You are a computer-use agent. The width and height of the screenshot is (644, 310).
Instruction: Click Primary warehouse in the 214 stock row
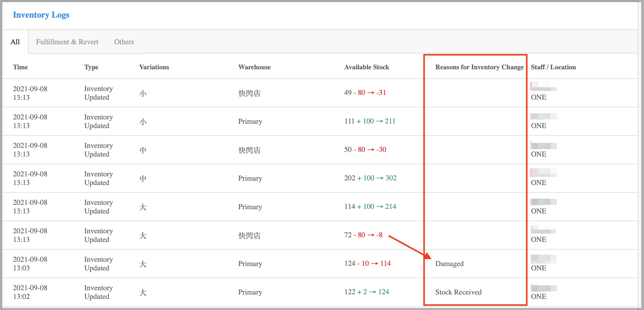coord(250,207)
